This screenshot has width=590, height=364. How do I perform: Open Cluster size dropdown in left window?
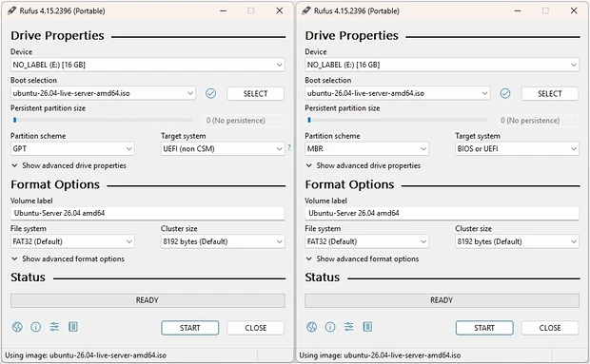pyautogui.click(x=223, y=241)
